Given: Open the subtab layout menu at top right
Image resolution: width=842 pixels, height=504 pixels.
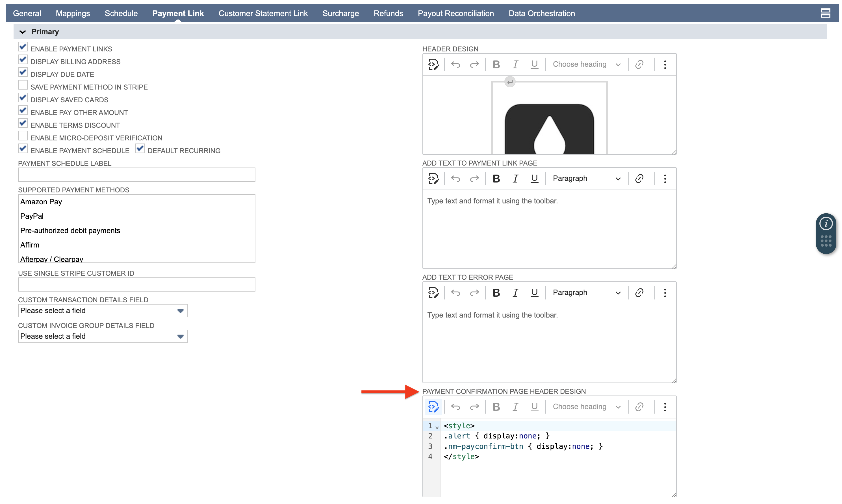Looking at the screenshot, I should (825, 13).
